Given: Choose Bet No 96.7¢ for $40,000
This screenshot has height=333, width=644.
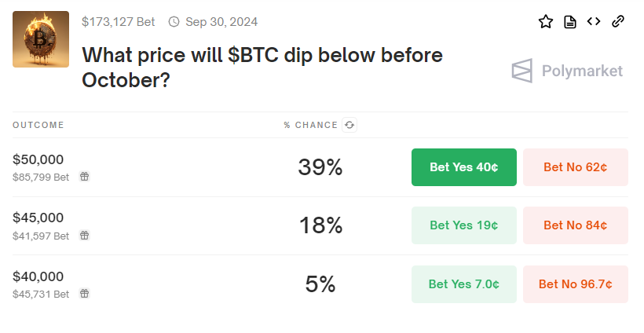Looking at the screenshot, I should tap(576, 284).
